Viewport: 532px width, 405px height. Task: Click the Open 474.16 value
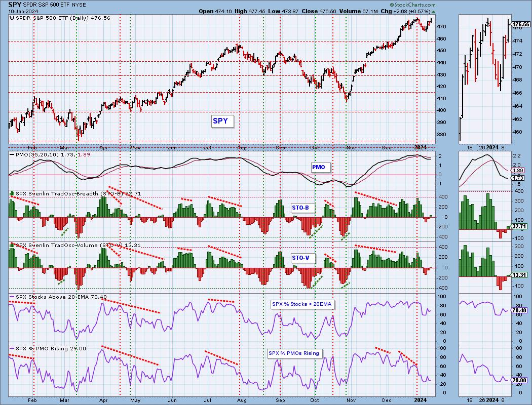[x=215, y=11]
